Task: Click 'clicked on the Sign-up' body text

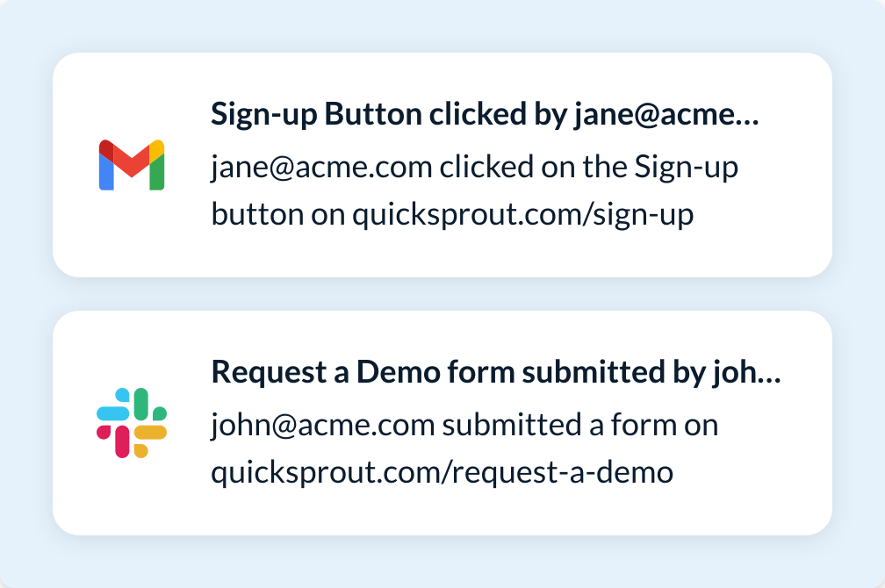Action: click(x=588, y=168)
